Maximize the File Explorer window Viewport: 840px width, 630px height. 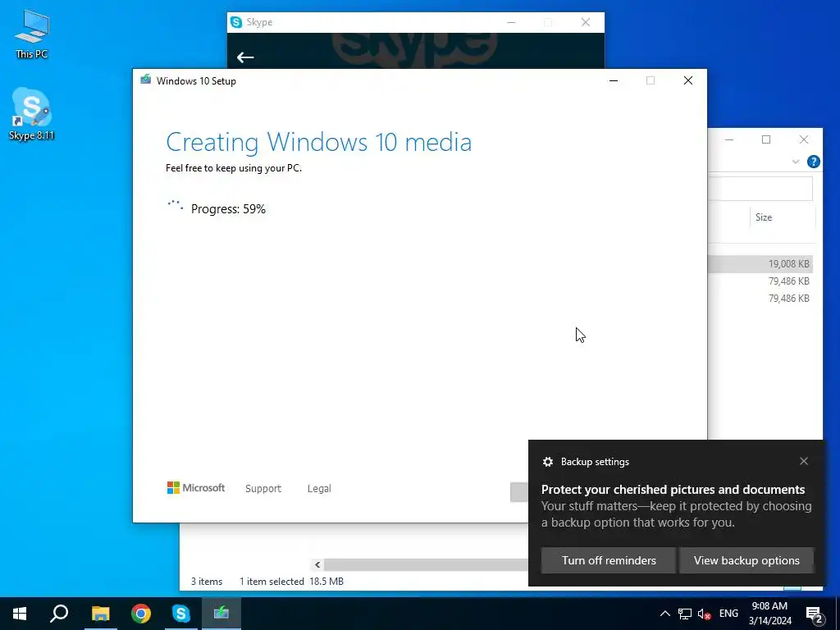pyautogui.click(x=766, y=139)
